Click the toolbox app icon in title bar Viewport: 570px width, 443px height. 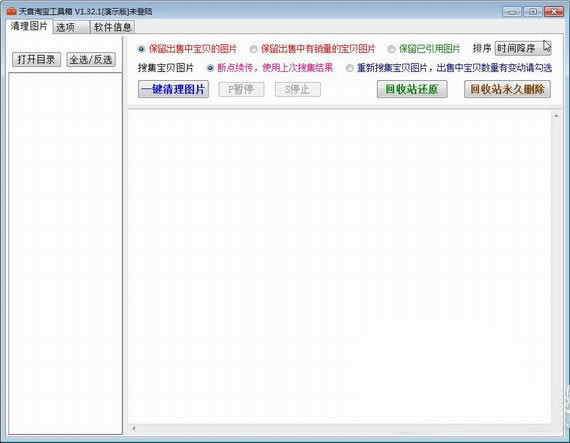click(x=12, y=11)
